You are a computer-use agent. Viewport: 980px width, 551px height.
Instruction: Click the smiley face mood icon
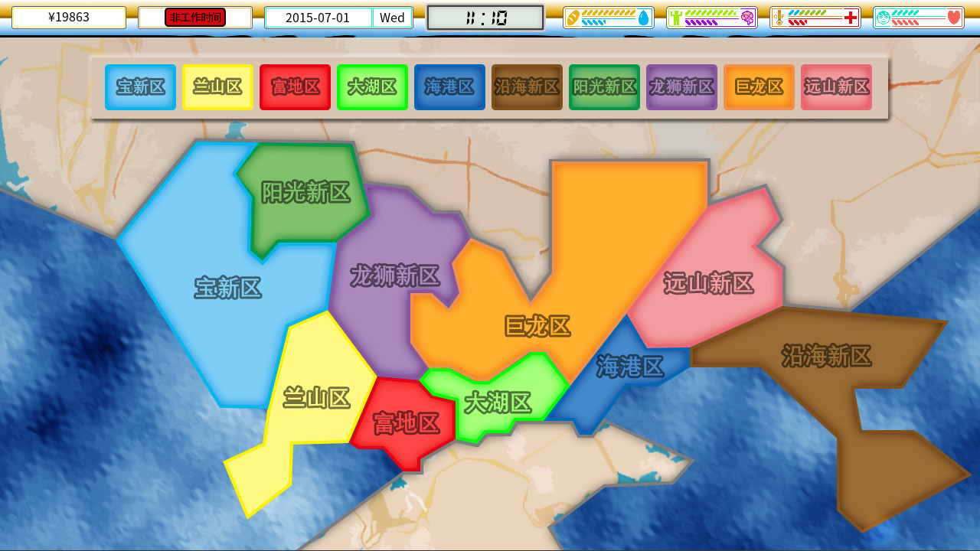[x=883, y=18]
